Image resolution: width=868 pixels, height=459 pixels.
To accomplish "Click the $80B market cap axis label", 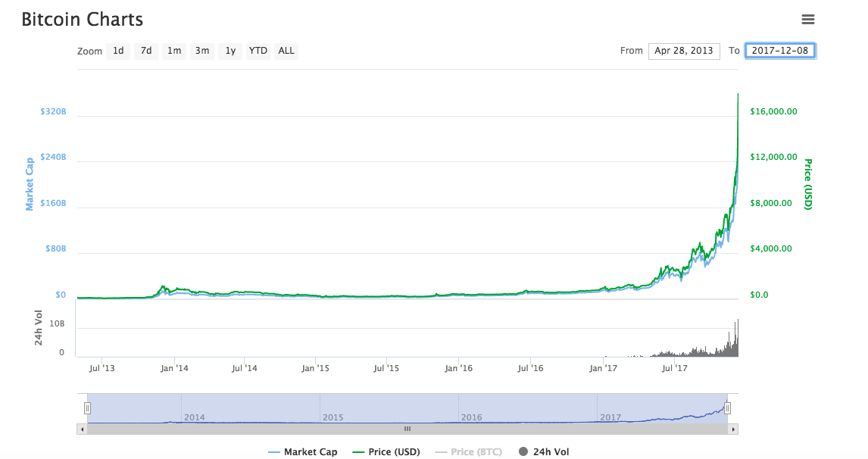I will 56,248.
